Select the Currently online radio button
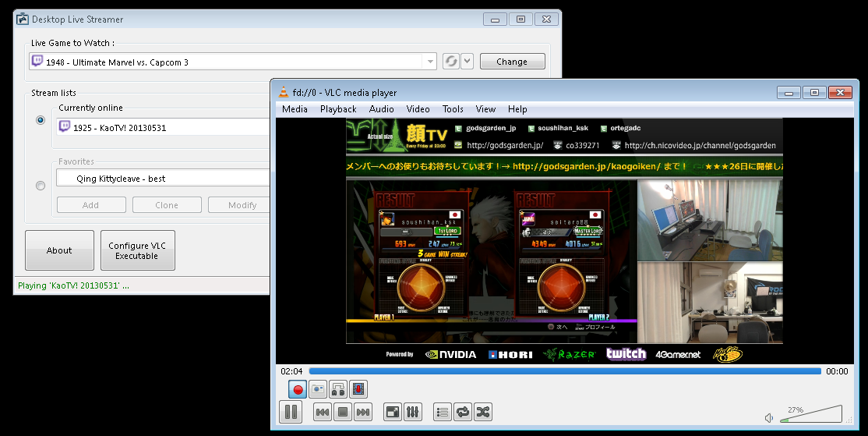 tap(41, 119)
